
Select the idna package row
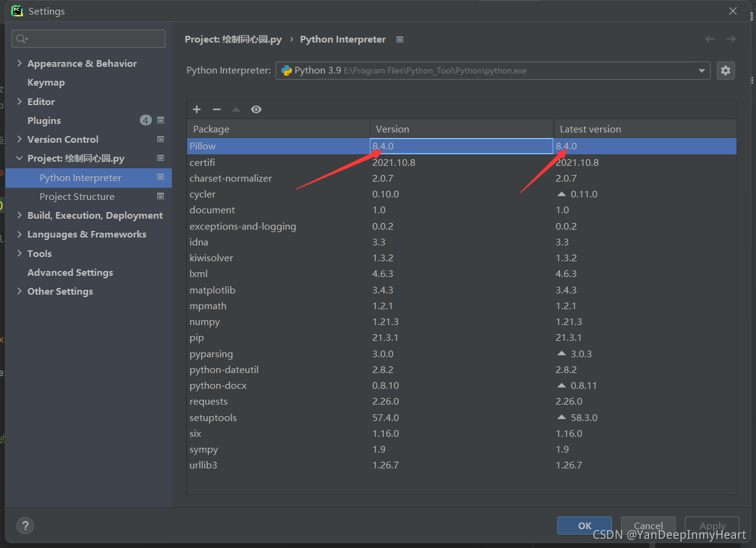click(x=461, y=242)
